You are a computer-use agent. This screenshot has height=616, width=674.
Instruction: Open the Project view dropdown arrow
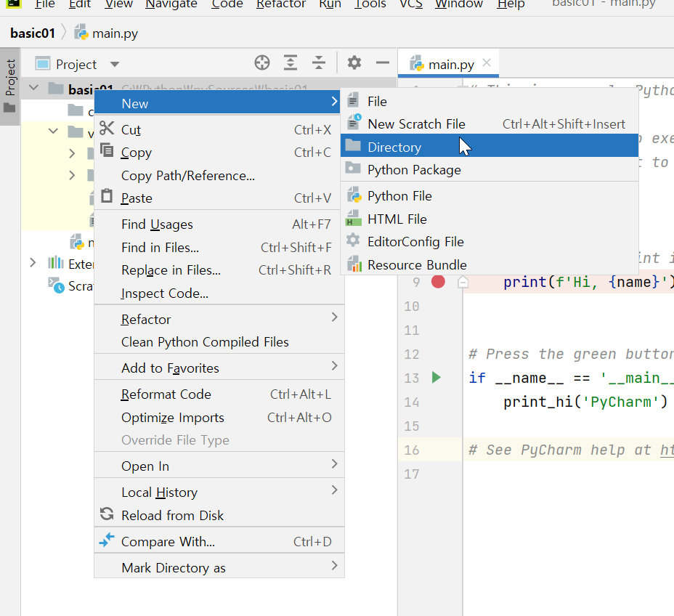point(114,65)
